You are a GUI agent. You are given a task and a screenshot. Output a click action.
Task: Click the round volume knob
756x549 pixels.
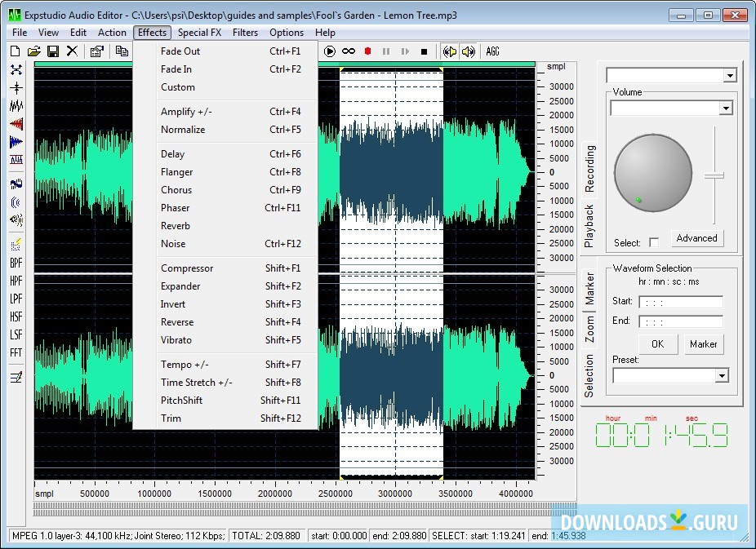click(653, 173)
